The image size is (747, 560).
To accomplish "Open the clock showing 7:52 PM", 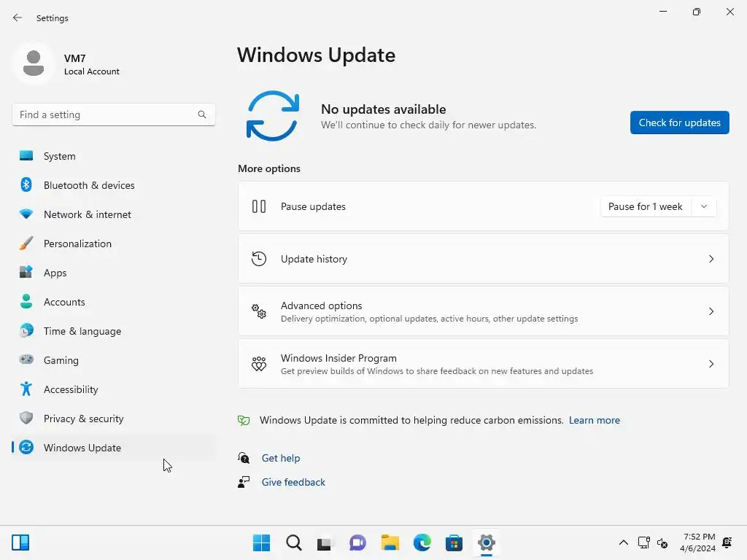I will [x=698, y=542].
